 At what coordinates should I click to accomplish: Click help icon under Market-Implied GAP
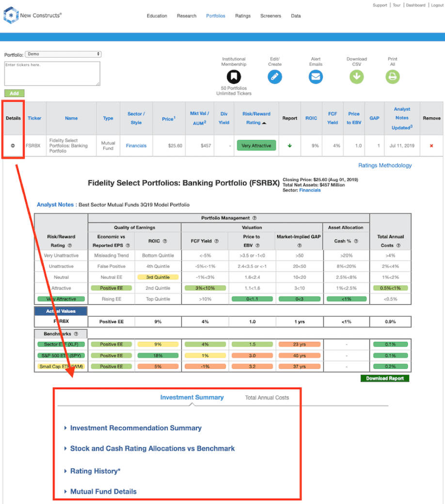[300, 245]
